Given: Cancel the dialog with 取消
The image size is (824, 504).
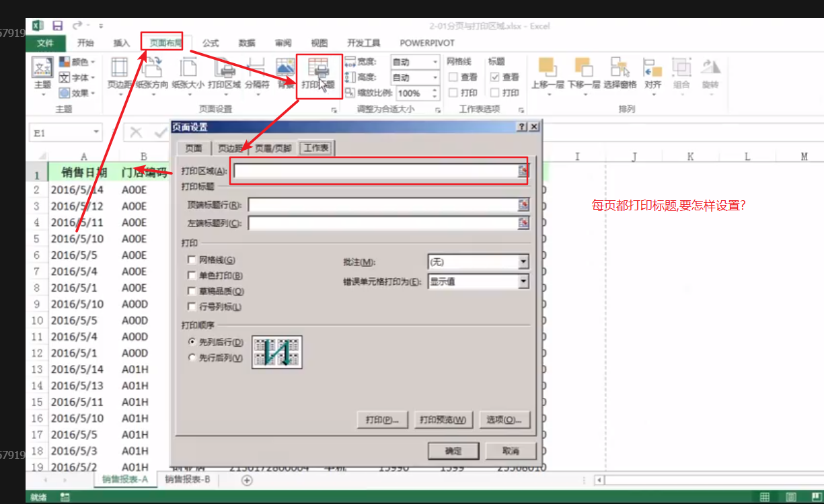Looking at the screenshot, I should [x=511, y=451].
